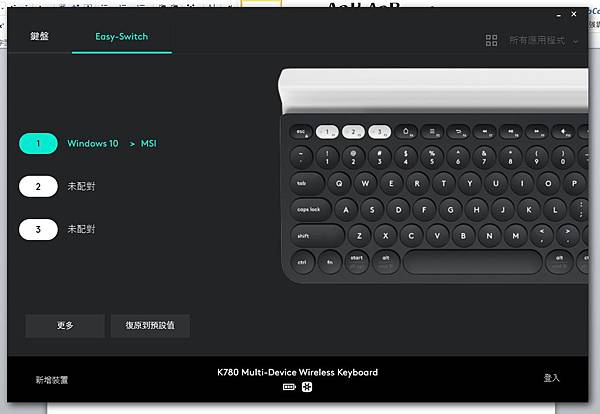Click the fn key on keyboard image
Screen dimensions: 600x414
coord(329,262)
